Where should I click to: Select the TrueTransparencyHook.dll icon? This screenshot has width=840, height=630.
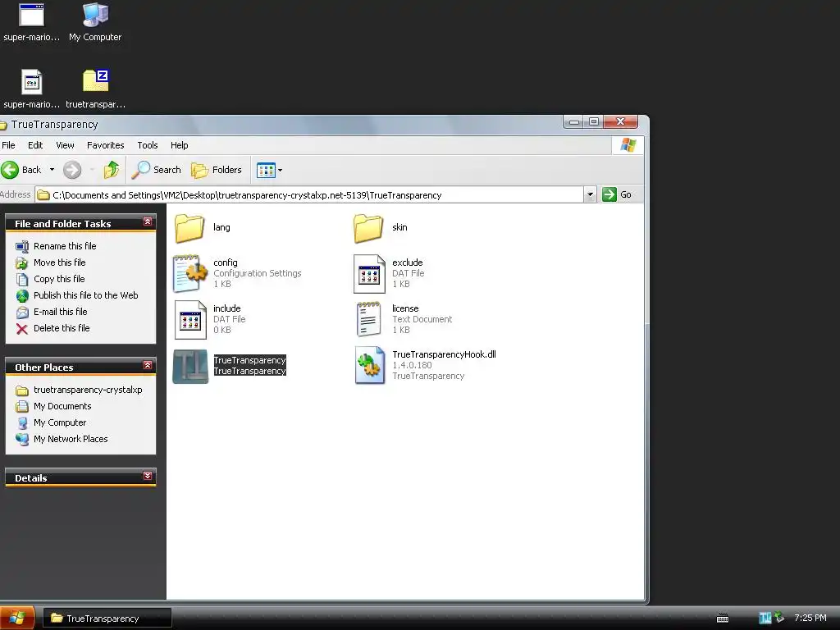tap(370, 365)
